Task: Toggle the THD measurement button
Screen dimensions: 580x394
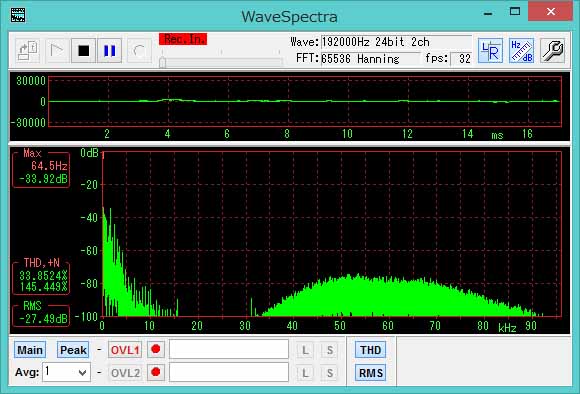Action: [370, 350]
